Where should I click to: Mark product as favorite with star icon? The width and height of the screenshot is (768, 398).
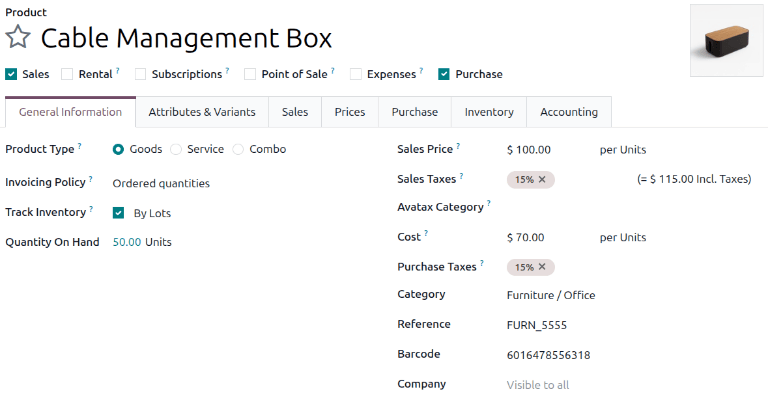18,37
